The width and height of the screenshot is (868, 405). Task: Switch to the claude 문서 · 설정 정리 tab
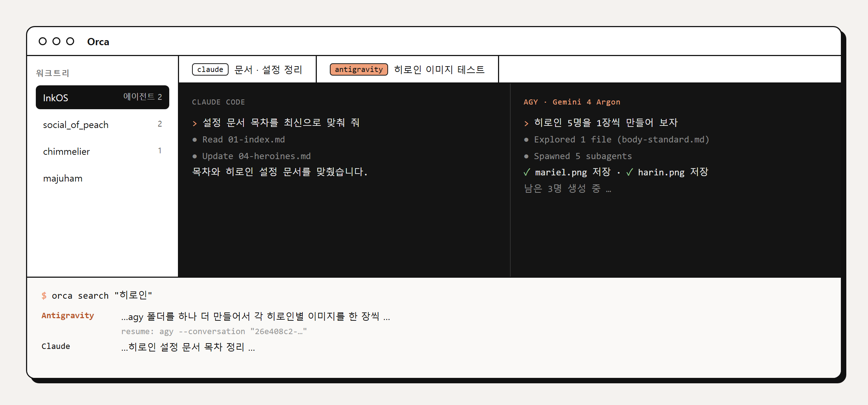pyautogui.click(x=247, y=69)
